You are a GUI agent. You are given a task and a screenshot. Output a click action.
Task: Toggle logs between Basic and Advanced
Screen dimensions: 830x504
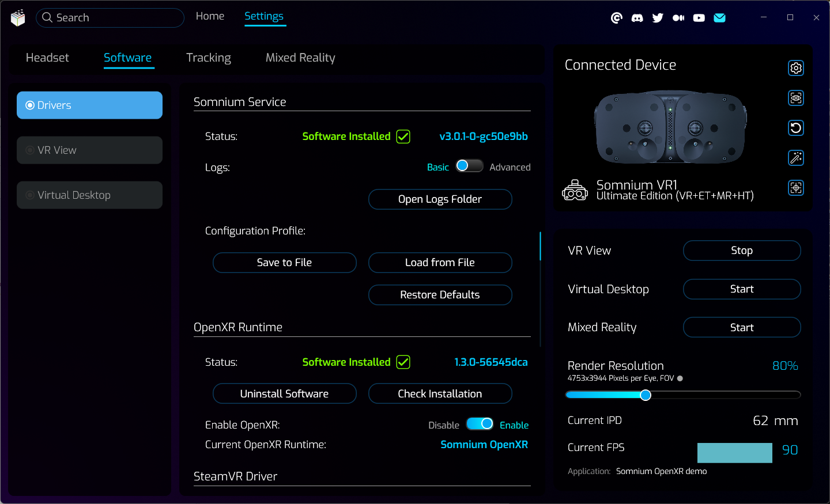point(469,166)
